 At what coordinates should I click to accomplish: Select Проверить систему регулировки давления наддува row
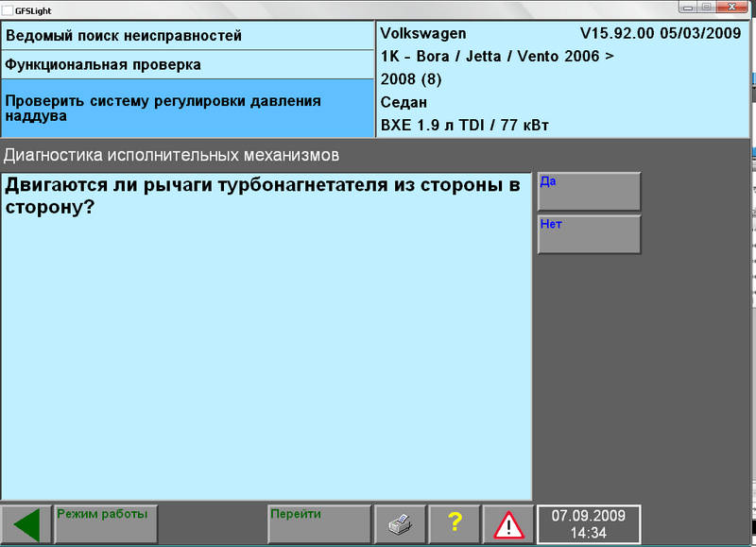click(x=187, y=109)
